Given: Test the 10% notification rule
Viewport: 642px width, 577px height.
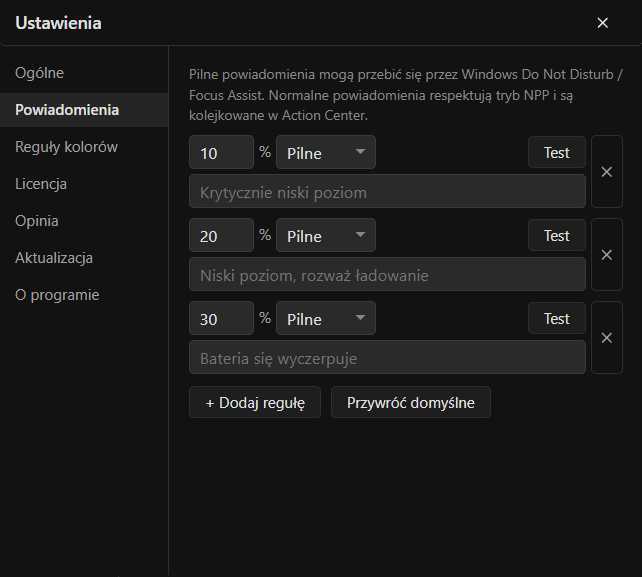Looking at the screenshot, I should 557,152.
